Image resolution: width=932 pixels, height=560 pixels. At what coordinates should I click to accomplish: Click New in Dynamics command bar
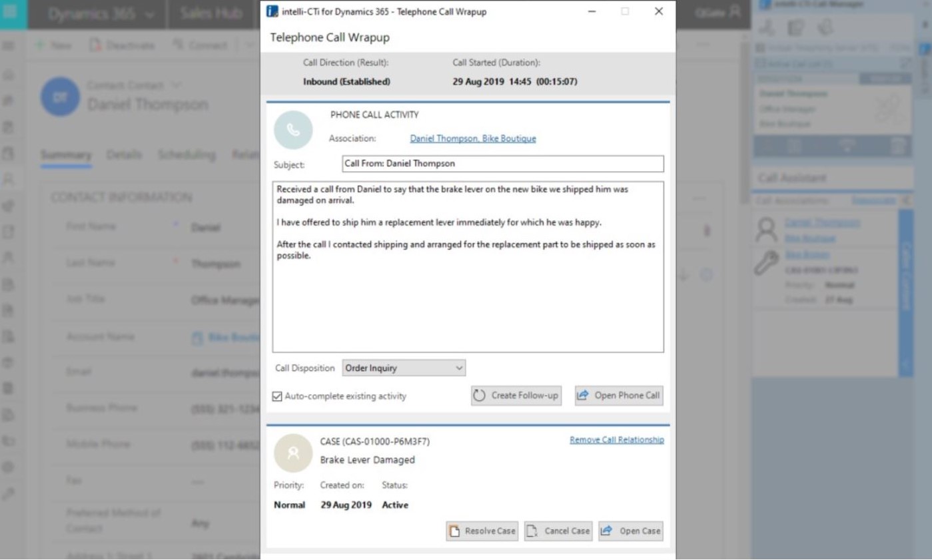click(53, 45)
